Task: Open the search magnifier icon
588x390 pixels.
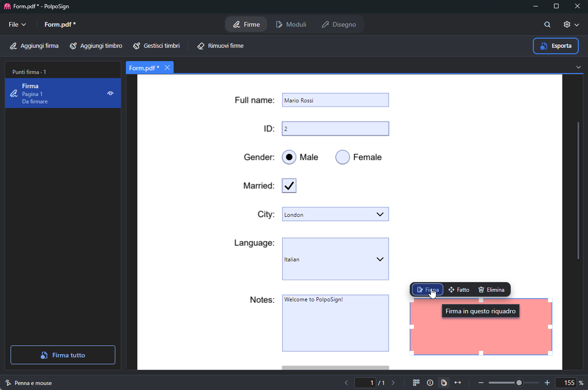Action: pos(548,25)
